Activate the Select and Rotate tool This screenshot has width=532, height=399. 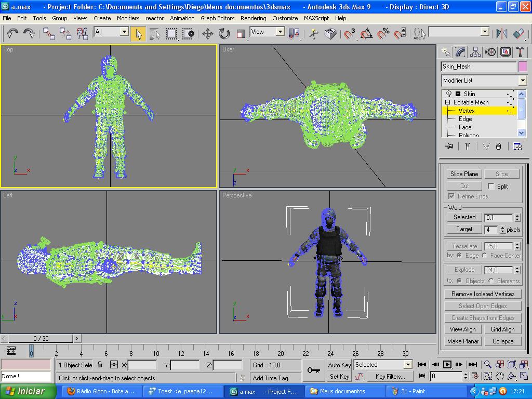[224, 34]
